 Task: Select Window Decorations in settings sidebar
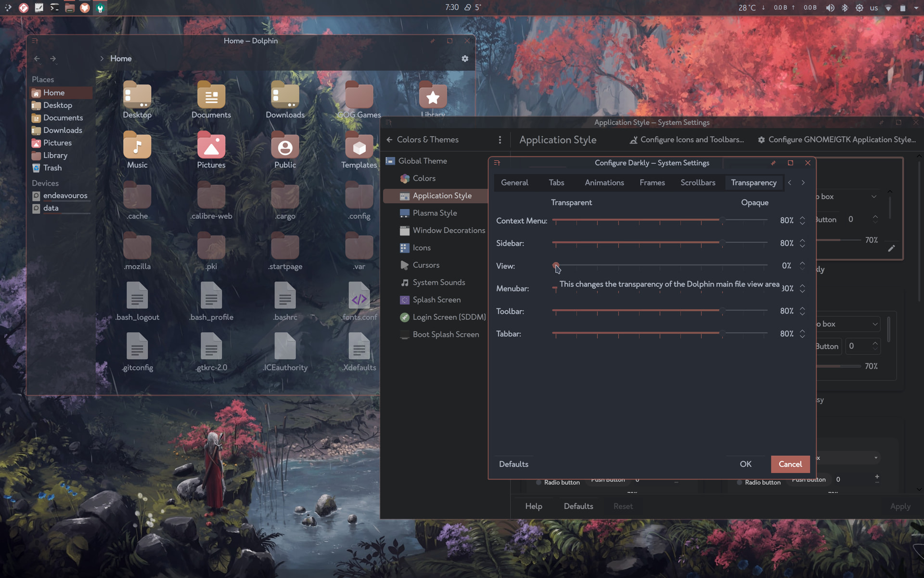(449, 230)
